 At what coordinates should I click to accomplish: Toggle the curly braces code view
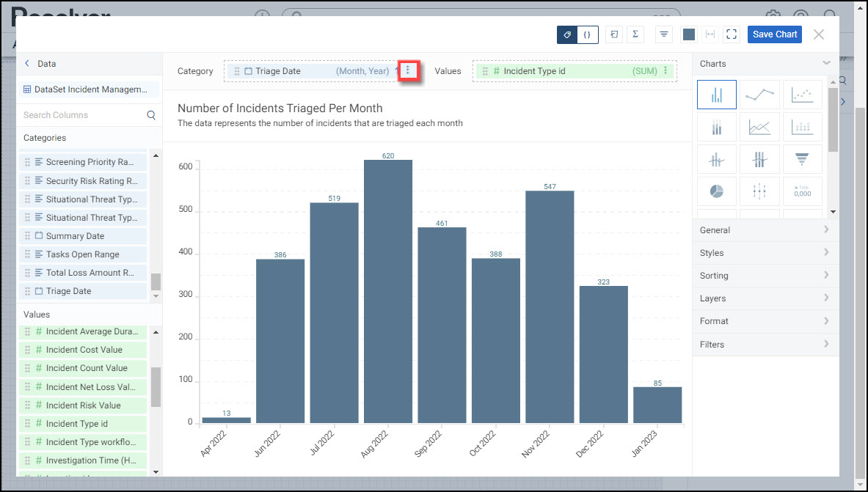588,34
